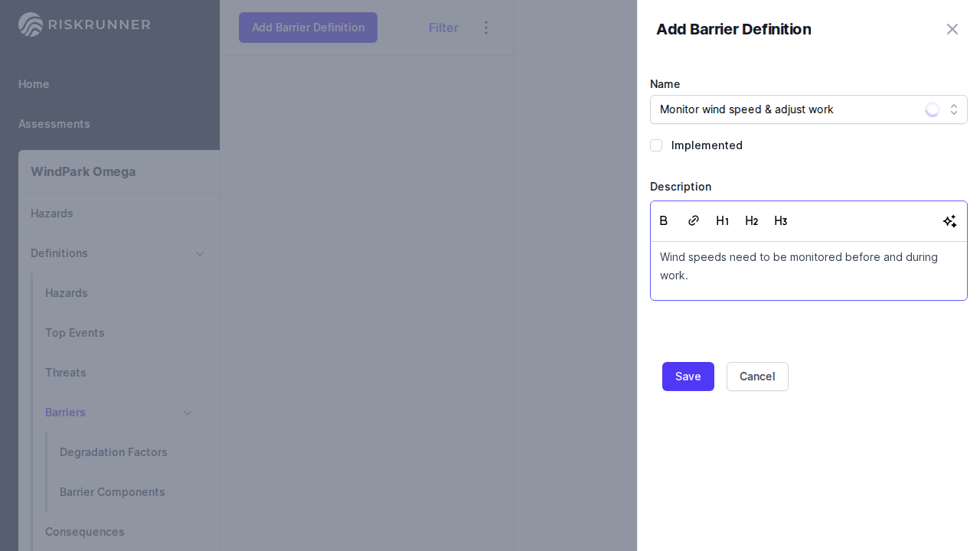Image resolution: width=980 pixels, height=551 pixels.
Task: Enable the Implemented checkbox
Action: click(x=656, y=145)
